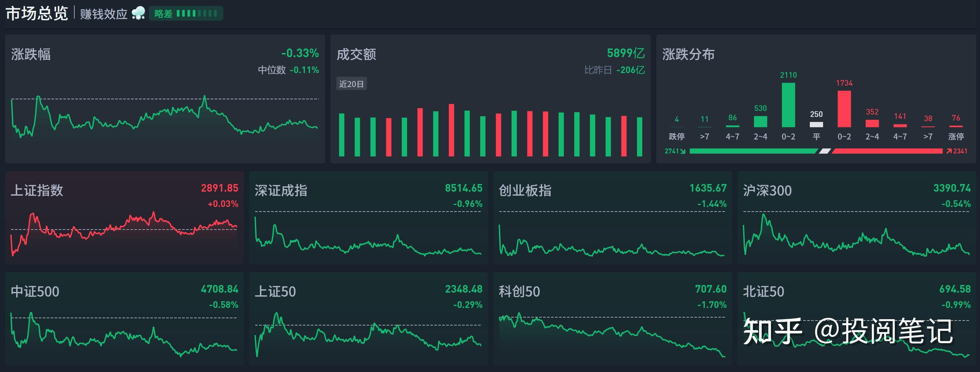
Task: Select the 近20日 period button
Action: [x=352, y=84]
